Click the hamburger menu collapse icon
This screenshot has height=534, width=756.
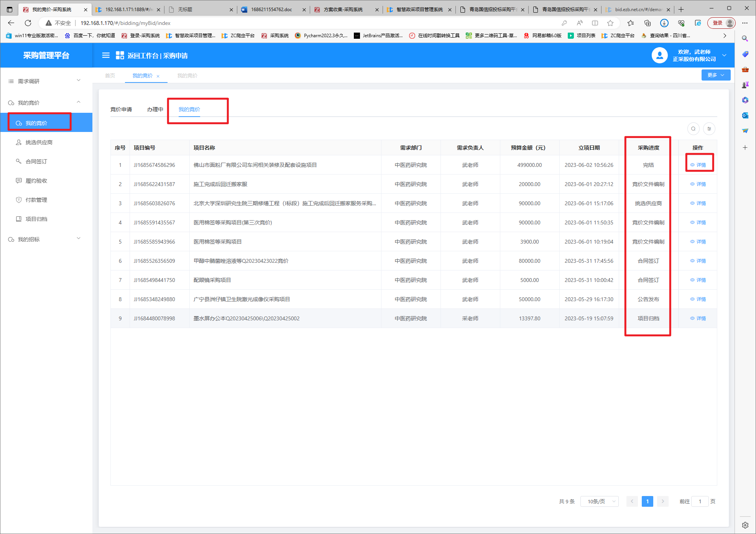106,56
